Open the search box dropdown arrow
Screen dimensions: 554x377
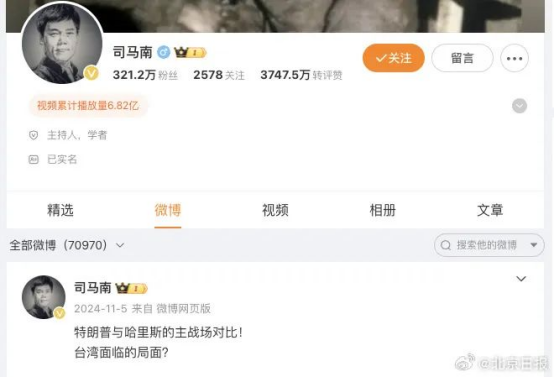(x=534, y=245)
